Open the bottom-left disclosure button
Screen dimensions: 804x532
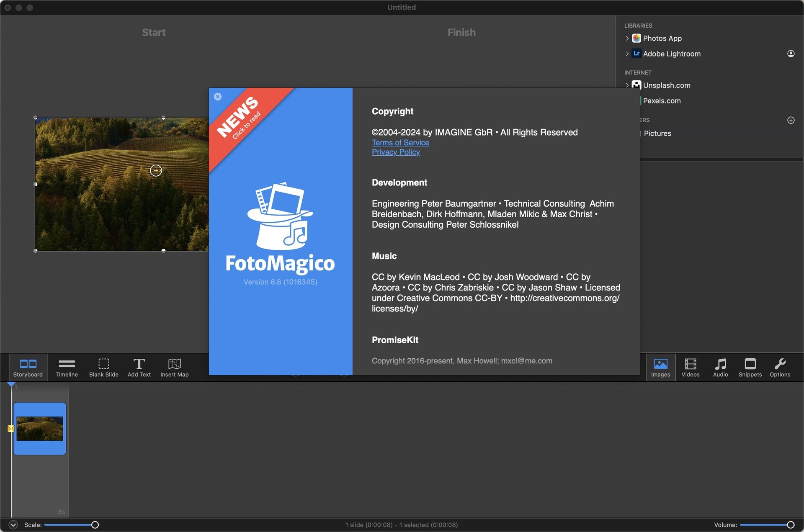pyautogui.click(x=13, y=525)
